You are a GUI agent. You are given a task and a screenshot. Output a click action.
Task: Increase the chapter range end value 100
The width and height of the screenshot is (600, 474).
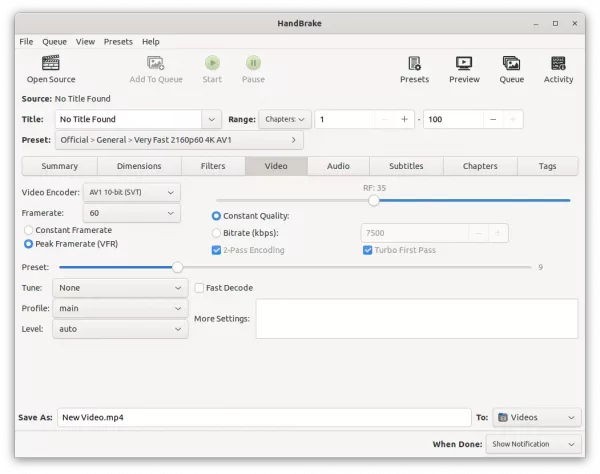[x=513, y=119]
